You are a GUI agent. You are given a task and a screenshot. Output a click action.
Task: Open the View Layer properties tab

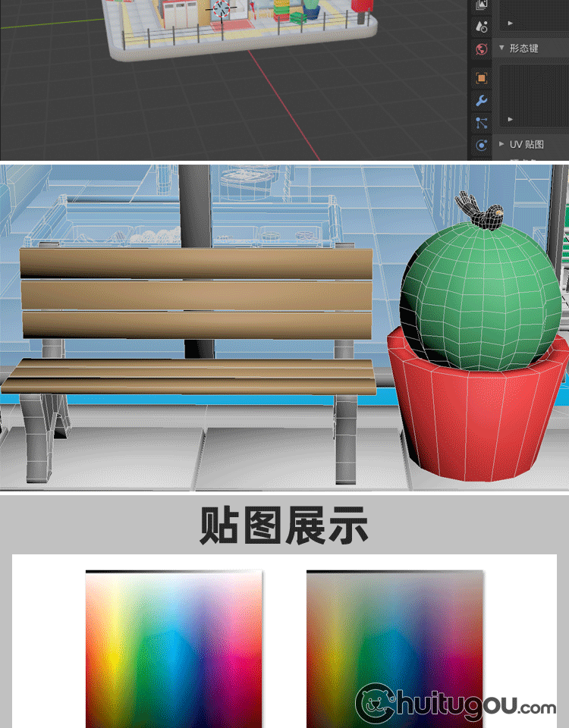click(482, 5)
